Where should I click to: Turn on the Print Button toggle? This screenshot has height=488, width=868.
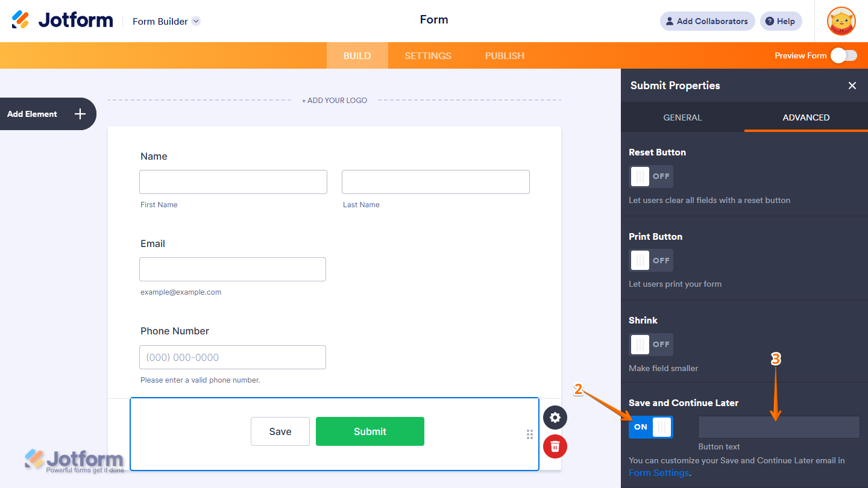pyautogui.click(x=651, y=260)
